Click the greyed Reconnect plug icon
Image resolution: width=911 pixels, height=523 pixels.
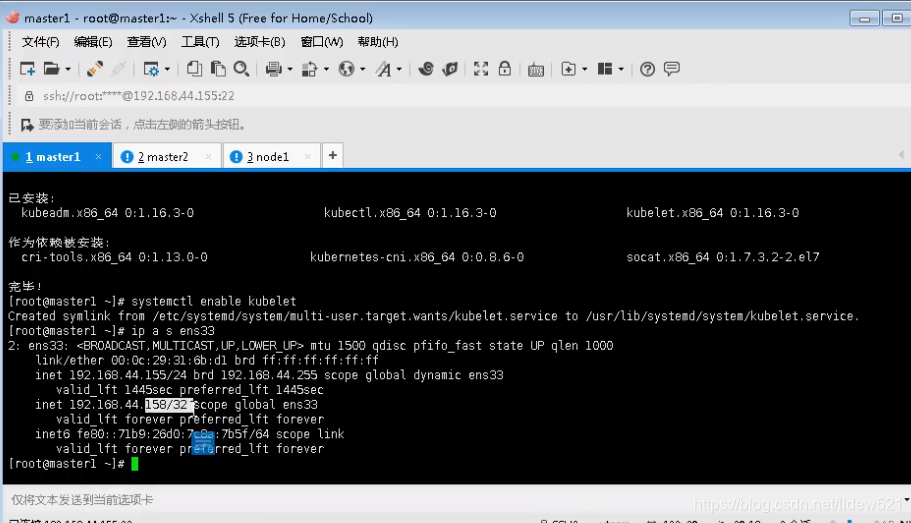pyautogui.click(x=119, y=69)
